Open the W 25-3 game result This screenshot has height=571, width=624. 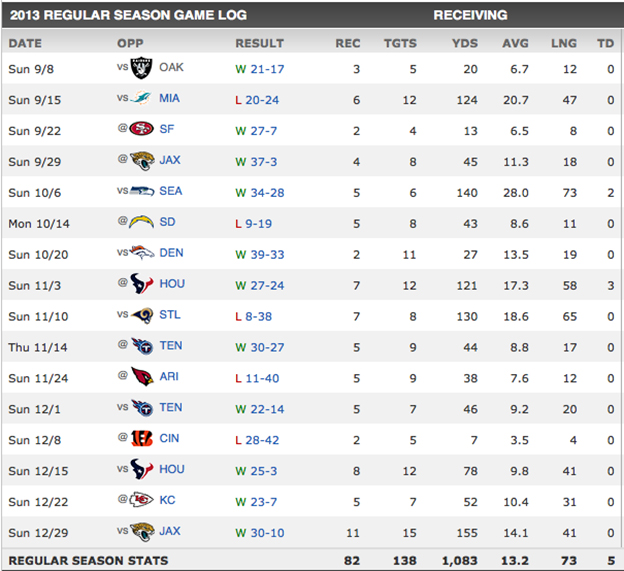click(x=256, y=471)
